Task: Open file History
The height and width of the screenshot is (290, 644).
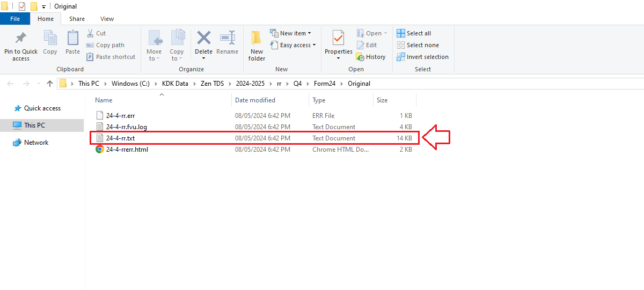Action: click(371, 57)
